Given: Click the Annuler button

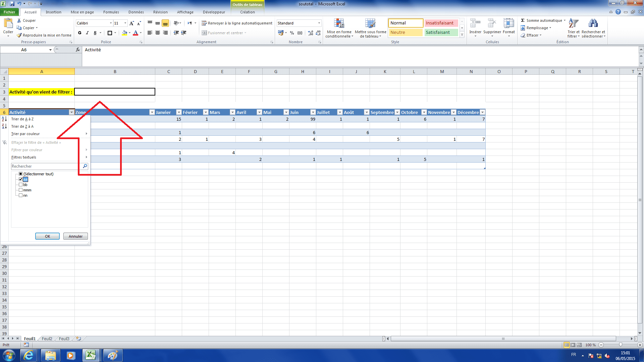Looking at the screenshot, I should (x=75, y=236).
